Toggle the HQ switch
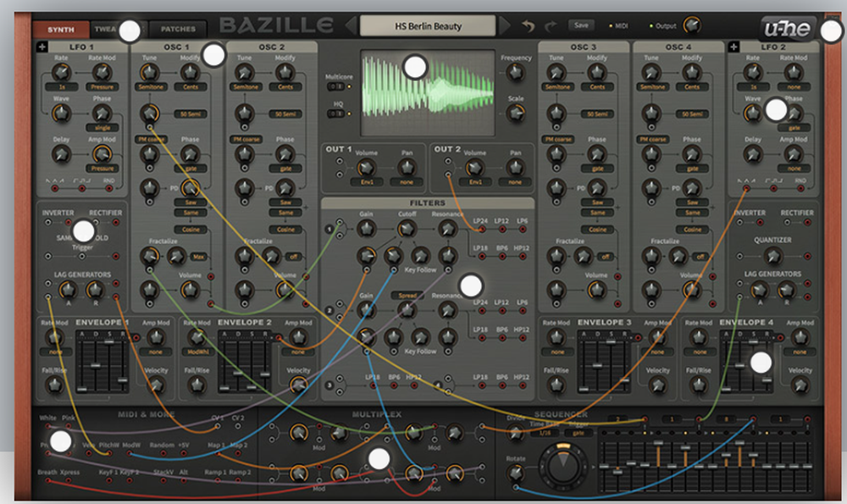 [336, 114]
